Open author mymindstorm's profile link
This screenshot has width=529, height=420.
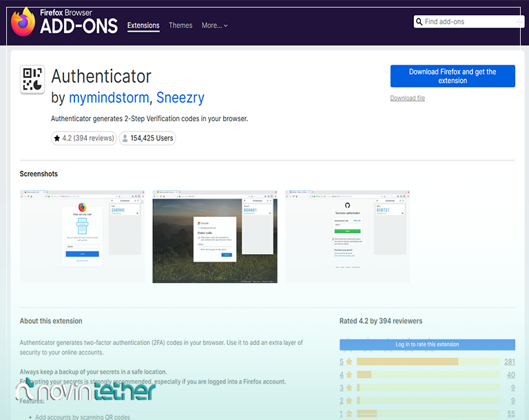109,98
